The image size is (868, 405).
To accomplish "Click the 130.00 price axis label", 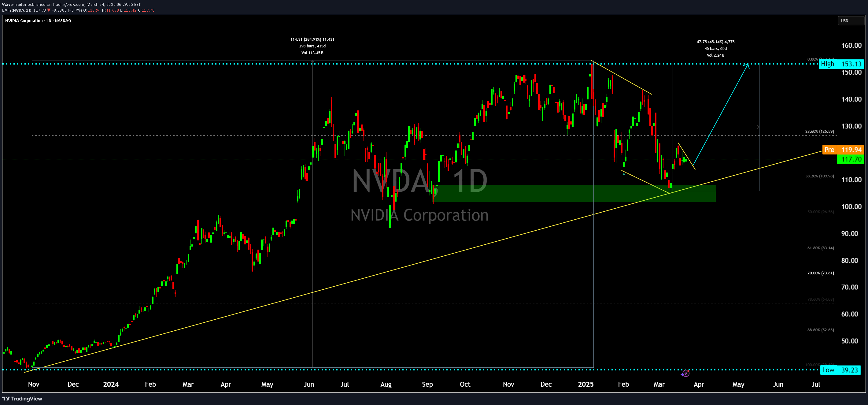I will click(x=851, y=126).
